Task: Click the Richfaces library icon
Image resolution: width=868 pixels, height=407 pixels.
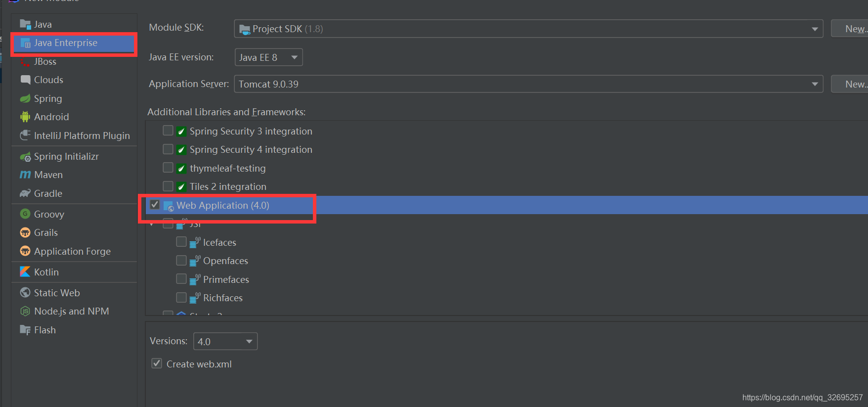Action: (x=195, y=298)
